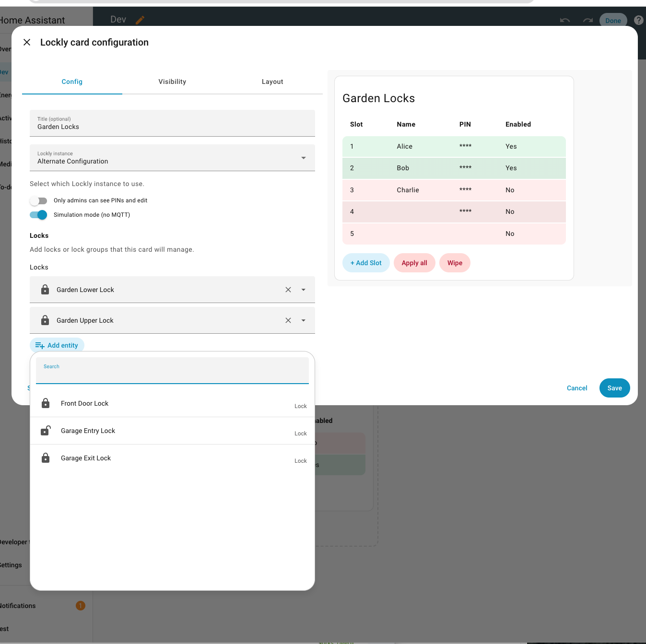Focus the entity Search field
This screenshot has height=644, width=646.
click(172, 370)
